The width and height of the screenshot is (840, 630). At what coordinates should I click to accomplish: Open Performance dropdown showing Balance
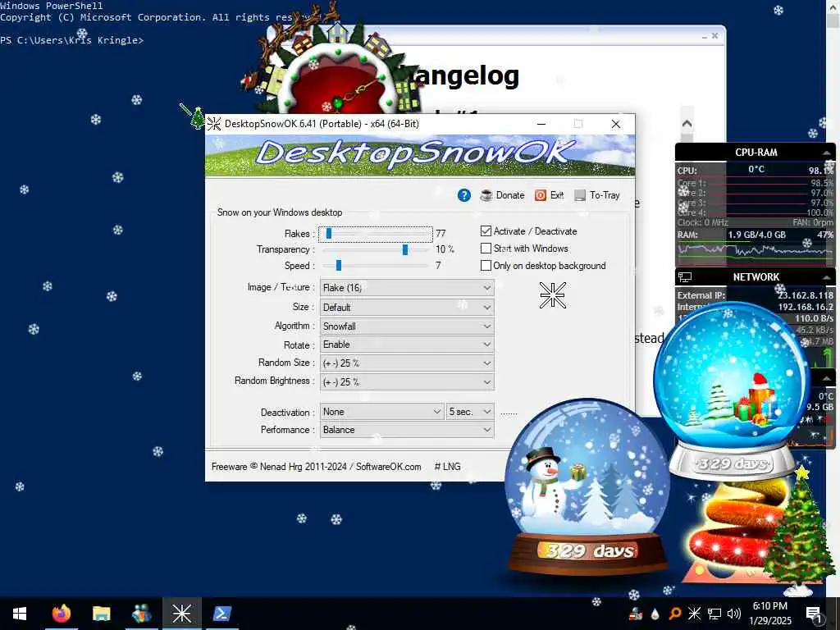(407, 430)
